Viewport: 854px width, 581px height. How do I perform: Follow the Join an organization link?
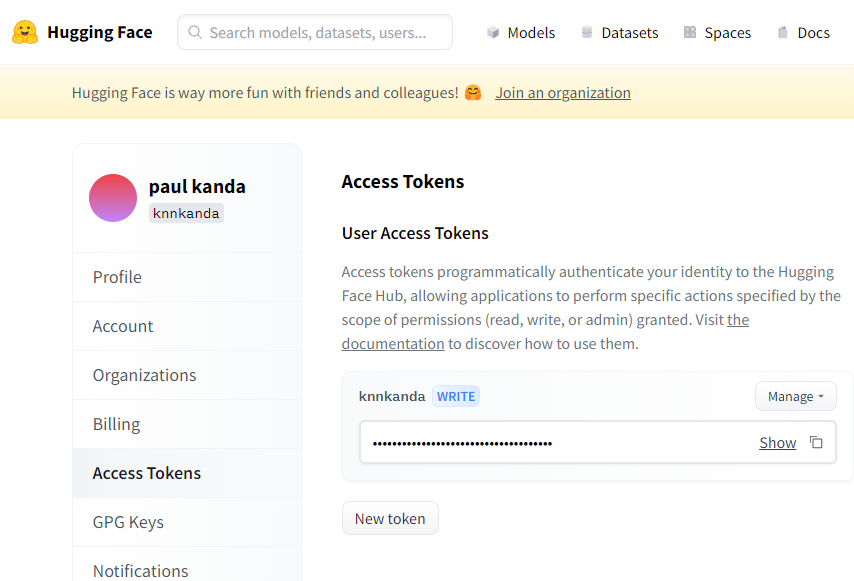563,93
